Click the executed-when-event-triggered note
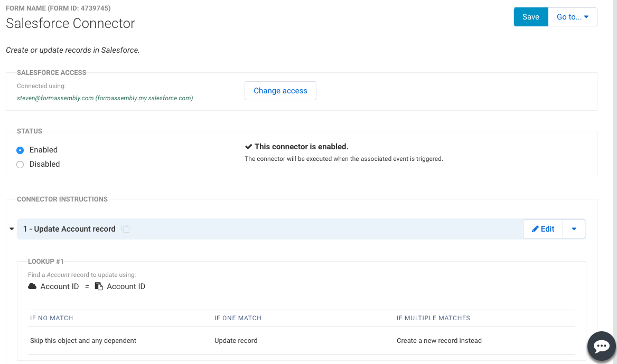 pos(344,159)
